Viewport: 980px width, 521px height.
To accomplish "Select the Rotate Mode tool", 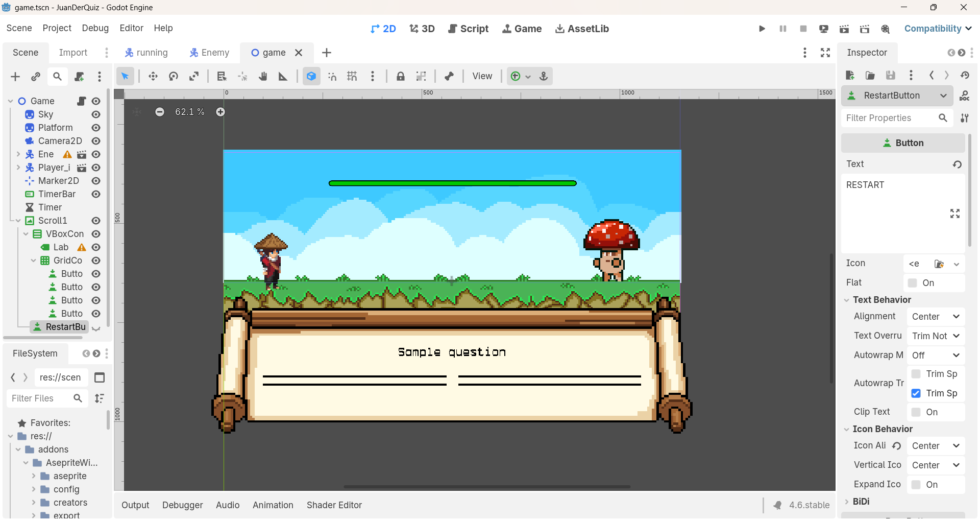I will click(x=174, y=76).
